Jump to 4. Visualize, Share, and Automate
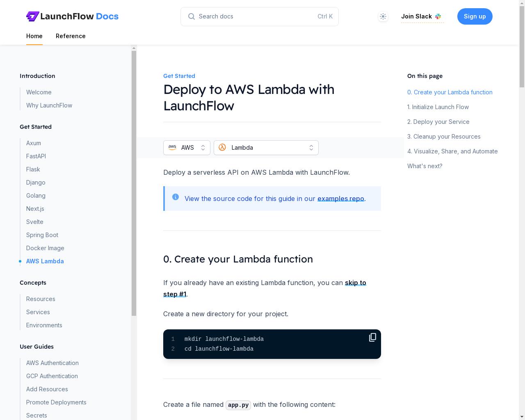This screenshot has width=525, height=420. pyautogui.click(x=452, y=151)
